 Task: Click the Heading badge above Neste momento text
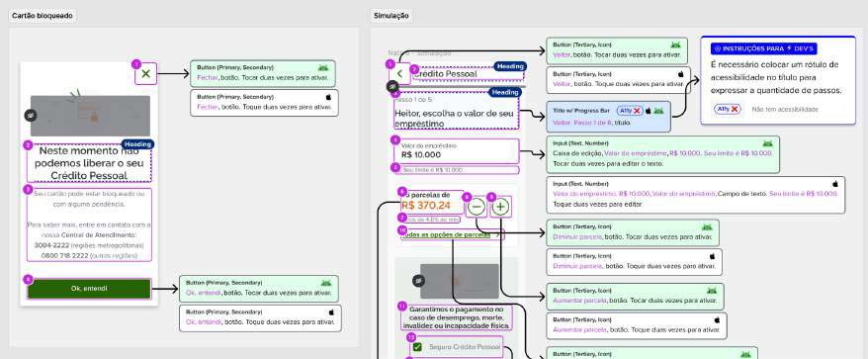(x=137, y=144)
